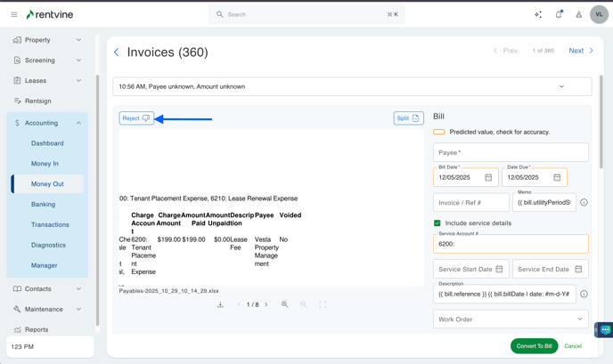Viewport: 613px width, 364px height.
Task: Zoom in on the document preview
Action: 285,304
